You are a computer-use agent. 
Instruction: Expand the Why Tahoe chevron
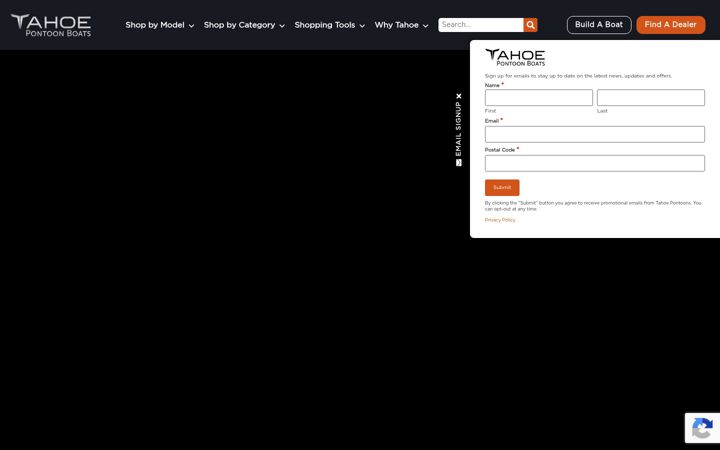point(426,26)
